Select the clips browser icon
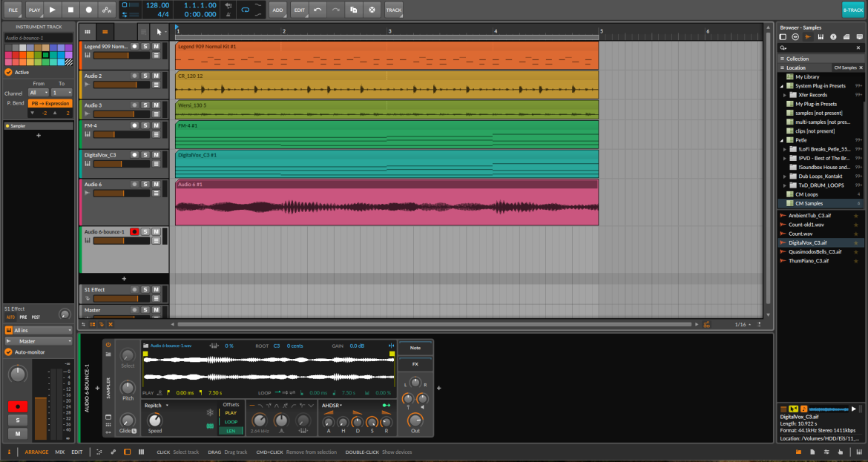This screenshot has width=868, height=462. (846, 37)
